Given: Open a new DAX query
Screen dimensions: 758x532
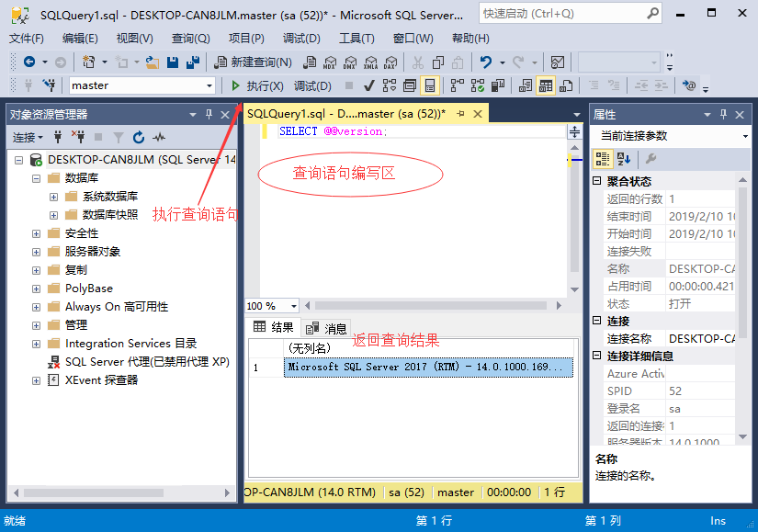Looking at the screenshot, I should coord(390,62).
